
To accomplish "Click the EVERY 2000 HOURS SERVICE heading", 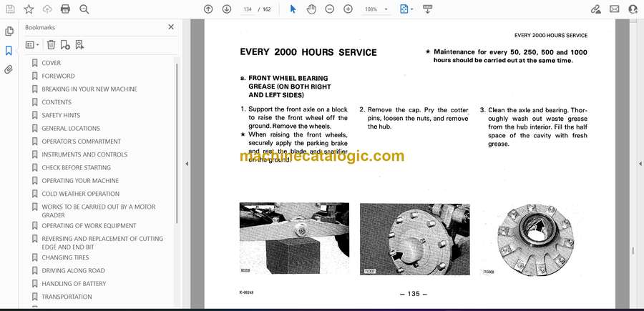I will (308, 52).
